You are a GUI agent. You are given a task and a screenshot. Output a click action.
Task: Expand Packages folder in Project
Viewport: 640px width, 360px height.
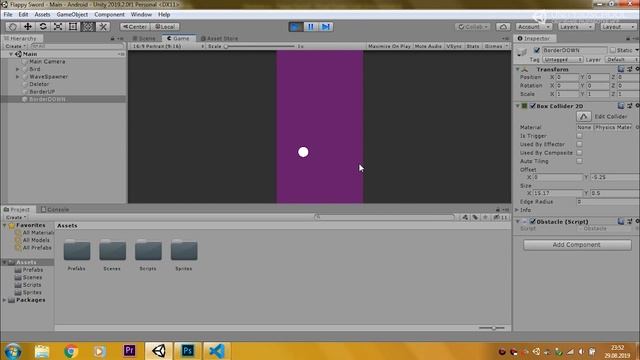click(x=4, y=300)
